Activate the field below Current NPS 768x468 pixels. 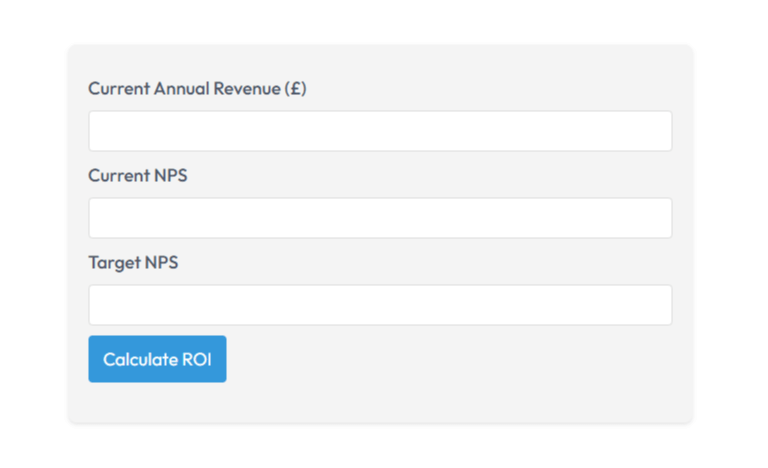coord(380,218)
